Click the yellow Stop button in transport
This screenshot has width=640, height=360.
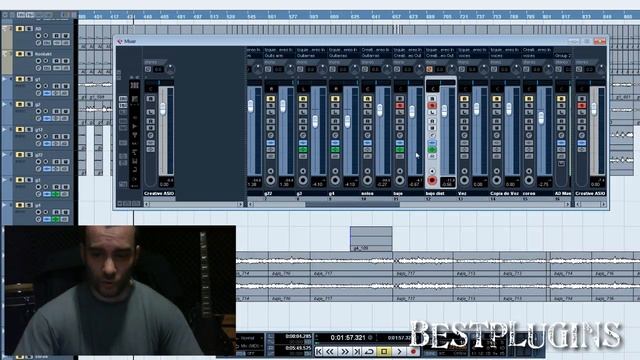coord(384,351)
